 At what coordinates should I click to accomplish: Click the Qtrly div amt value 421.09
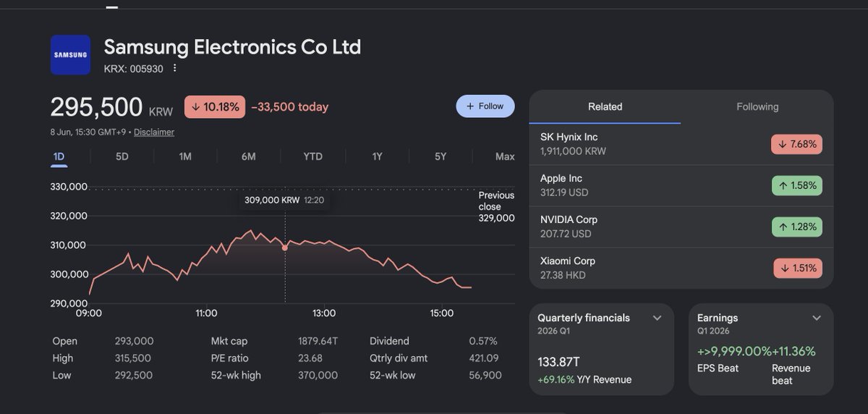(x=484, y=358)
